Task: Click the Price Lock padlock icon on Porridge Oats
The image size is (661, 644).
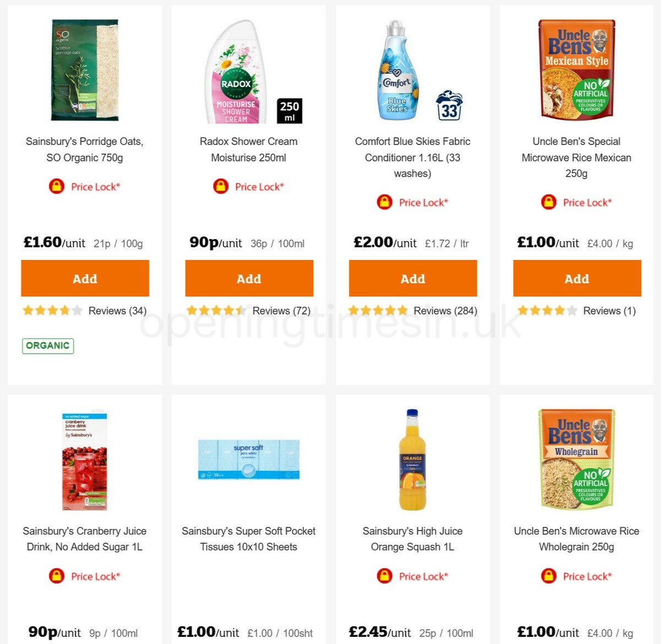Action: point(56,186)
